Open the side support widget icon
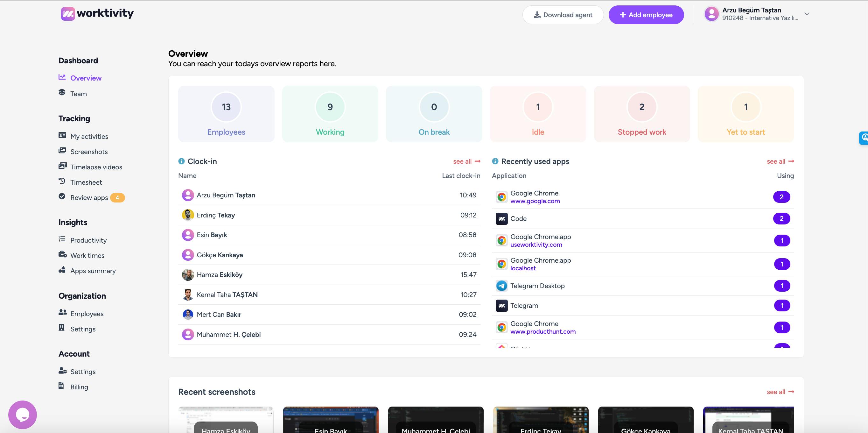Screen dimensions: 868x433 (864, 138)
